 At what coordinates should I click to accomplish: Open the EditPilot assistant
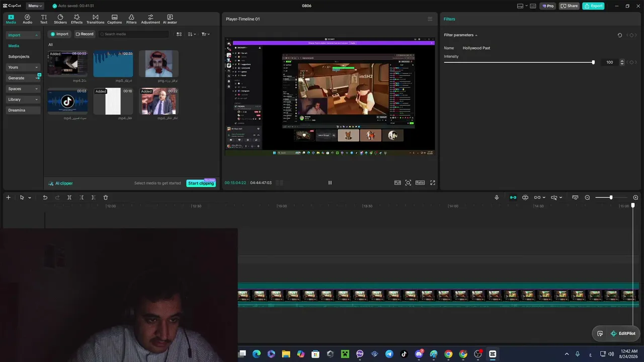coord(623,333)
